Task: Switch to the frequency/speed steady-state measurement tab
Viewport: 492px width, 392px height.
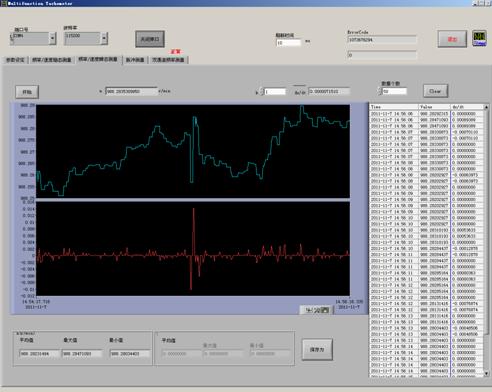Action: tap(52, 60)
